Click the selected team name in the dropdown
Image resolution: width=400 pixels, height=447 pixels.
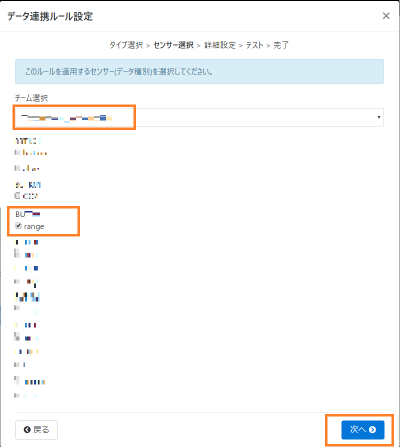[x=66, y=117]
